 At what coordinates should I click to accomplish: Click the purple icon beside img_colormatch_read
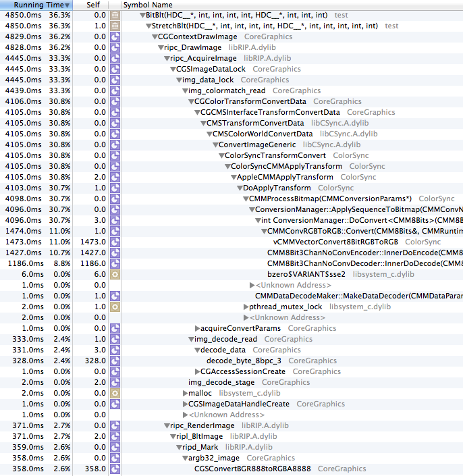[x=115, y=90]
